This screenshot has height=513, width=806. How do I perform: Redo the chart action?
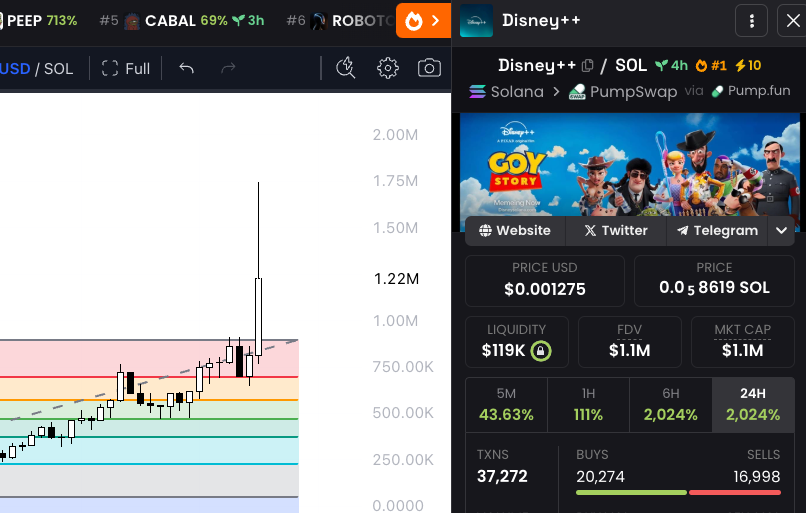[x=228, y=68]
